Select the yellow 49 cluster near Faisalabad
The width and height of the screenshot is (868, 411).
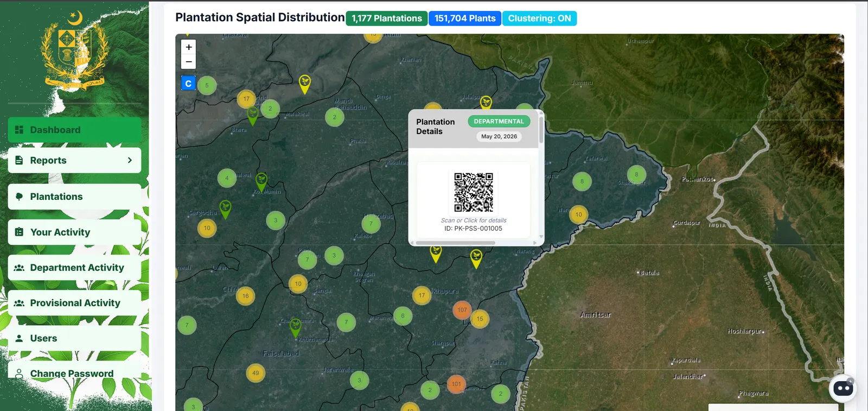256,373
